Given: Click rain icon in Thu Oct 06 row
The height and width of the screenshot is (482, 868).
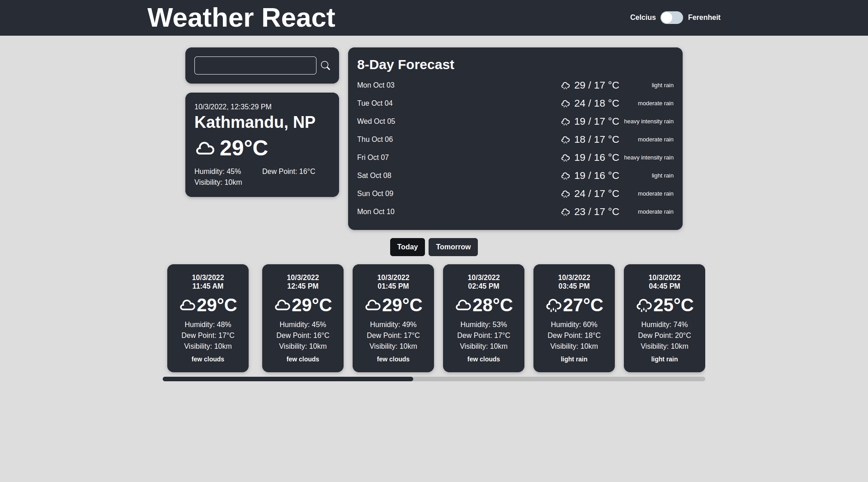Looking at the screenshot, I should (x=566, y=140).
